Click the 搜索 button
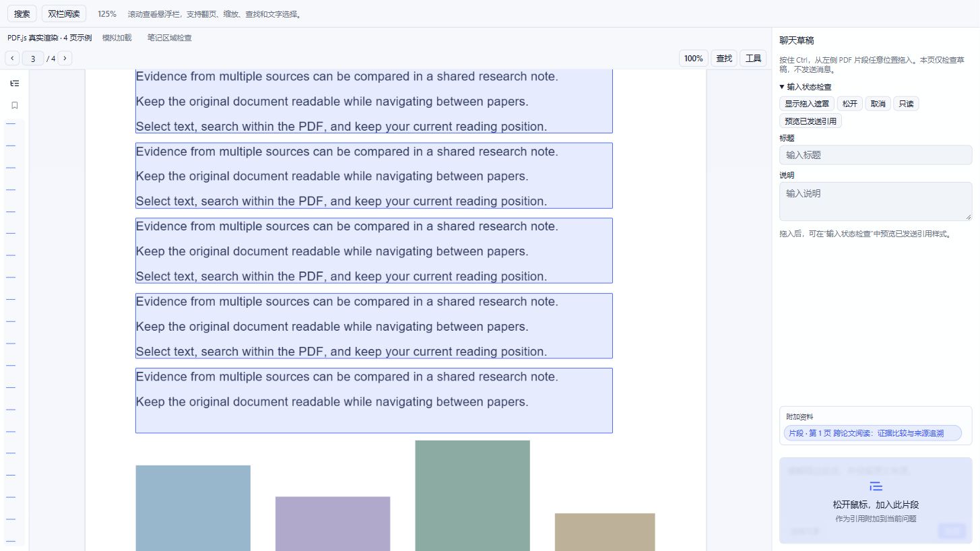This screenshot has width=980, height=551. (22, 13)
